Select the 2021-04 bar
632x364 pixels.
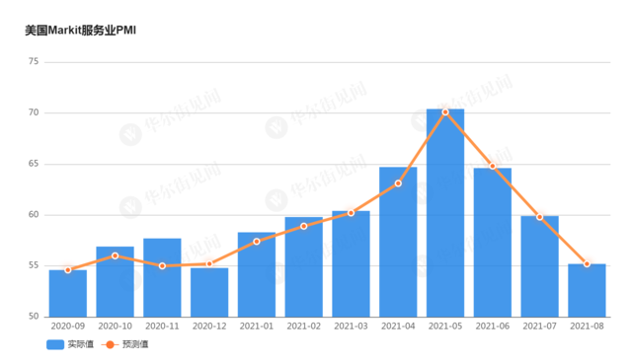[x=398, y=242]
